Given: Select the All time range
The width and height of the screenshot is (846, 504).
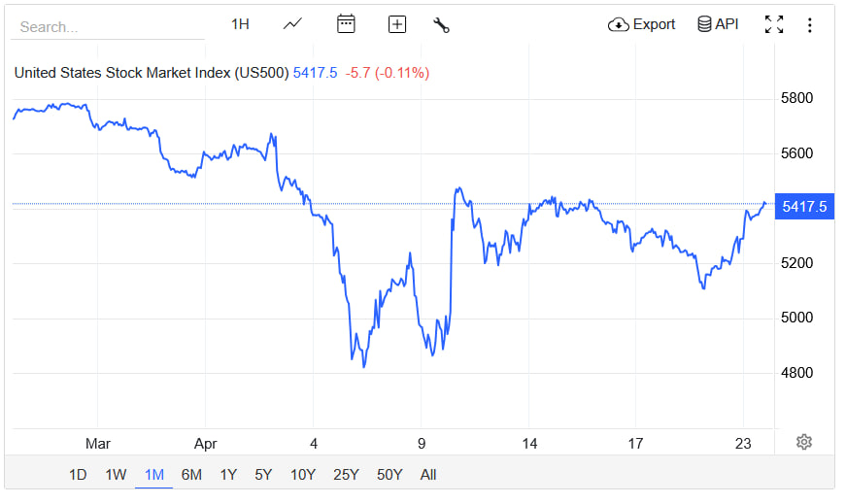Looking at the screenshot, I should (428, 475).
